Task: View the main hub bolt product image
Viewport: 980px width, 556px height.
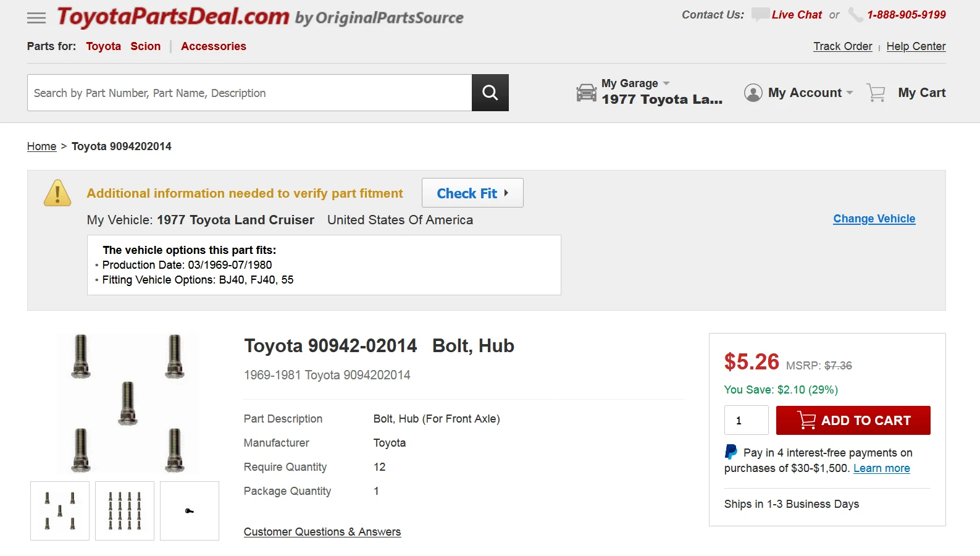Action: 128,404
